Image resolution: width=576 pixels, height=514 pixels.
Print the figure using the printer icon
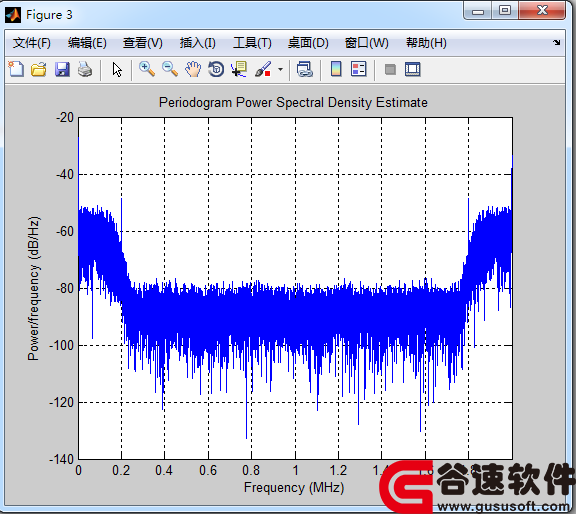pyautogui.click(x=85, y=69)
